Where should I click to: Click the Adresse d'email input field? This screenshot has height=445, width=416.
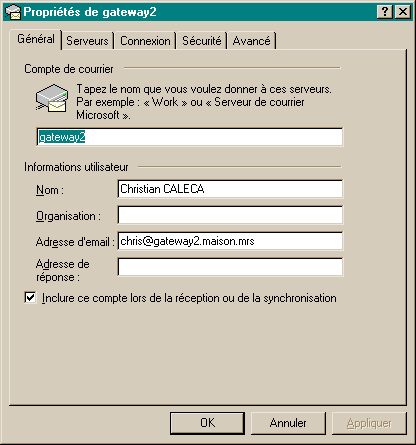(x=230, y=241)
